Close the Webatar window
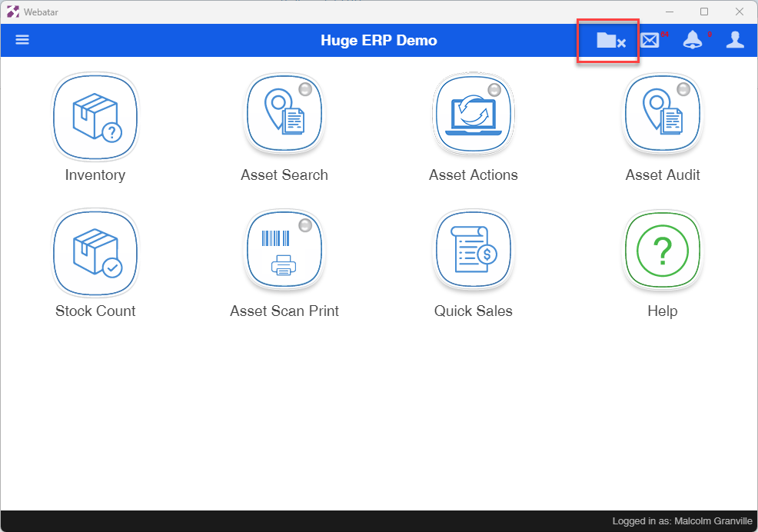Viewport: 758px width, 532px height. pyautogui.click(x=739, y=12)
